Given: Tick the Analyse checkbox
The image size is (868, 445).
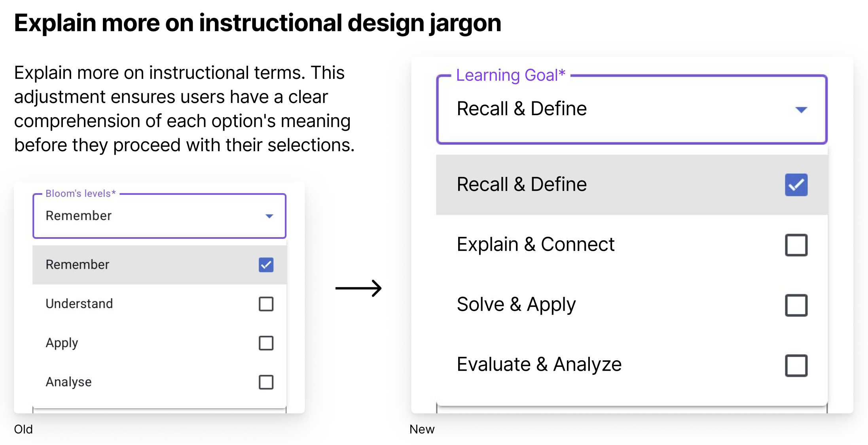Looking at the screenshot, I should click(x=266, y=382).
